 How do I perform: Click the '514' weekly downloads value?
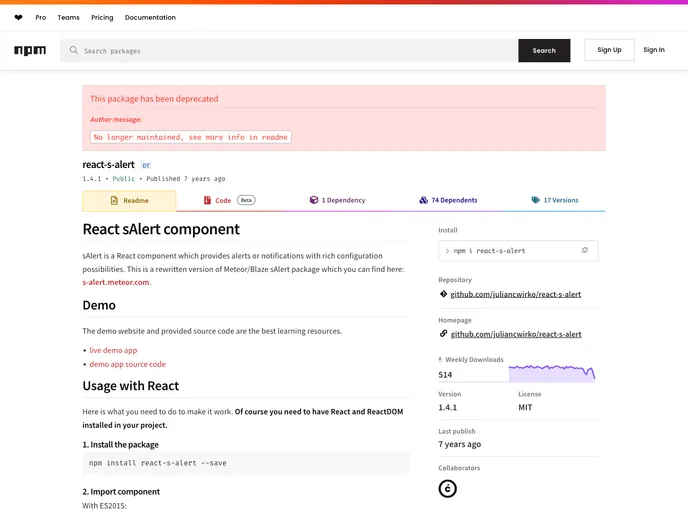click(445, 375)
